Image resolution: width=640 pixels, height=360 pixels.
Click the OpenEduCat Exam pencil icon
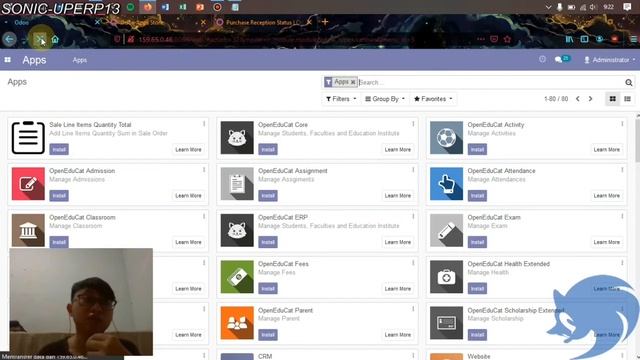click(x=447, y=230)
